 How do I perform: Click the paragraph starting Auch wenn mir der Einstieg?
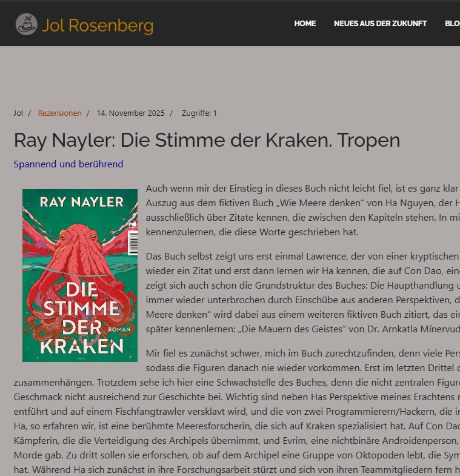(303, 210)
